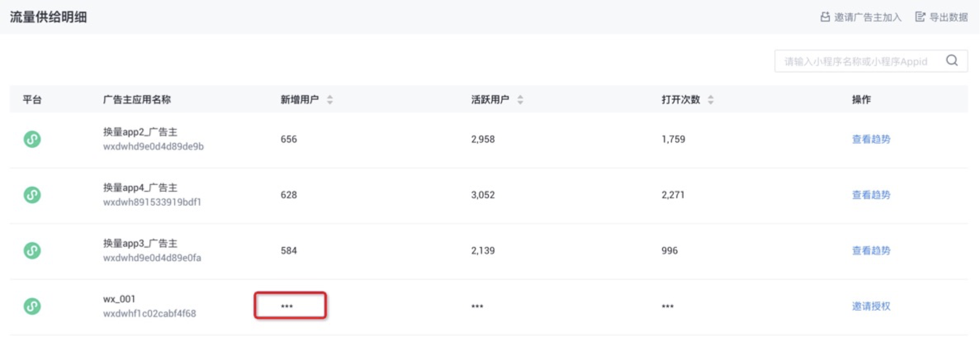
Task: Click the 邀请广告主加入 invite icon
Action: point(824,17)
